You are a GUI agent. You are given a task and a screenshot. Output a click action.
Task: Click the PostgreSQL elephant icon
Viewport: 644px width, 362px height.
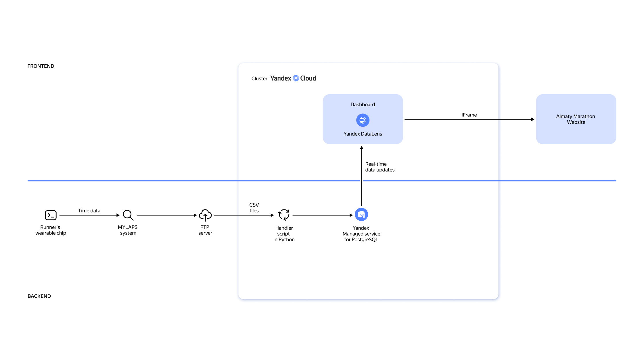pos(361,214)
